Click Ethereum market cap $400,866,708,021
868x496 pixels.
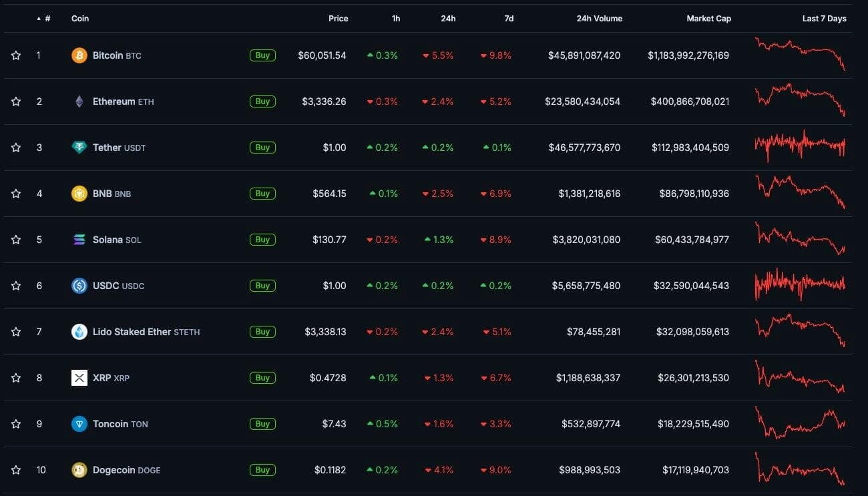690,101
